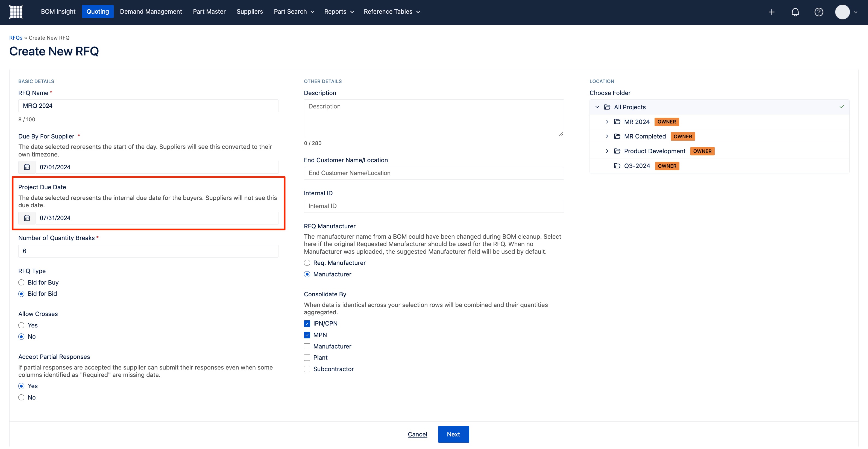Click Number of Quantity Breaks field
This screenshot has width=868, height=449.
click(x=148, y=251)
